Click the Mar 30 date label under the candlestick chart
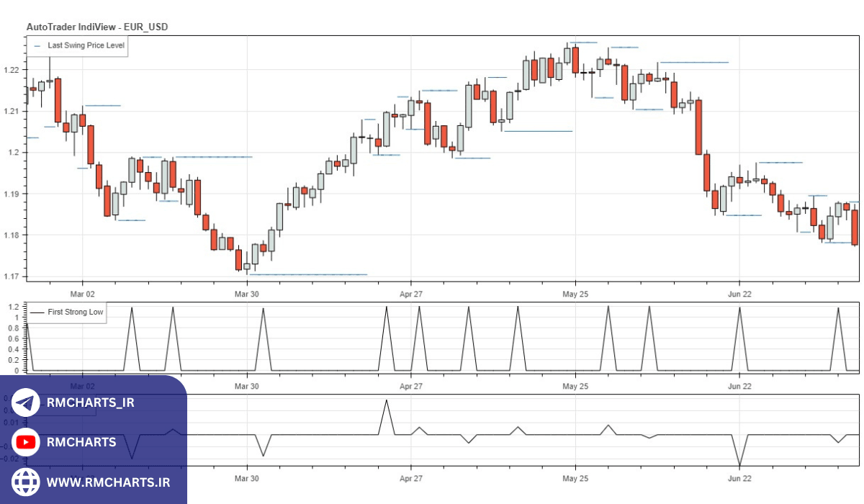 tap(247, 294)
